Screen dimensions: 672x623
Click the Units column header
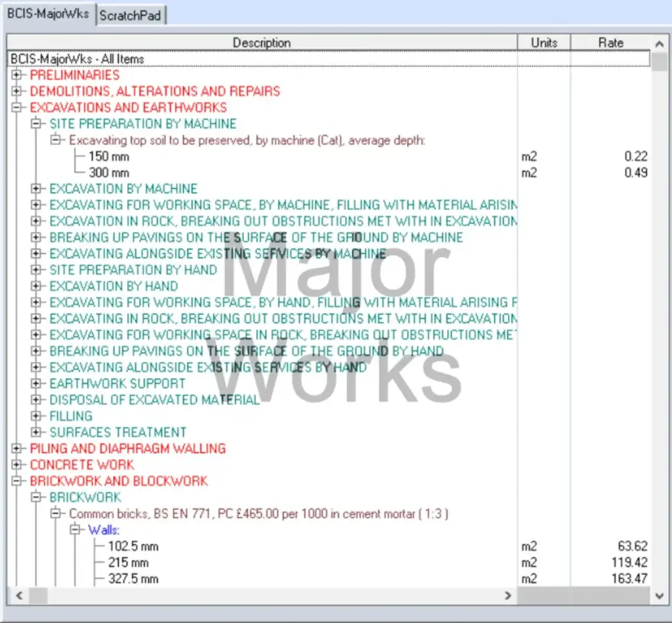544,43
